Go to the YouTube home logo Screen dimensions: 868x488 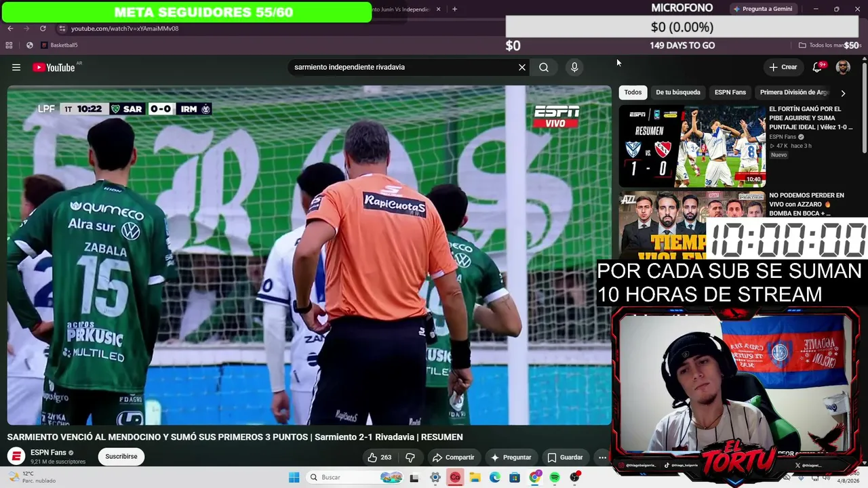pyautogui.click(x=54, y=67)
